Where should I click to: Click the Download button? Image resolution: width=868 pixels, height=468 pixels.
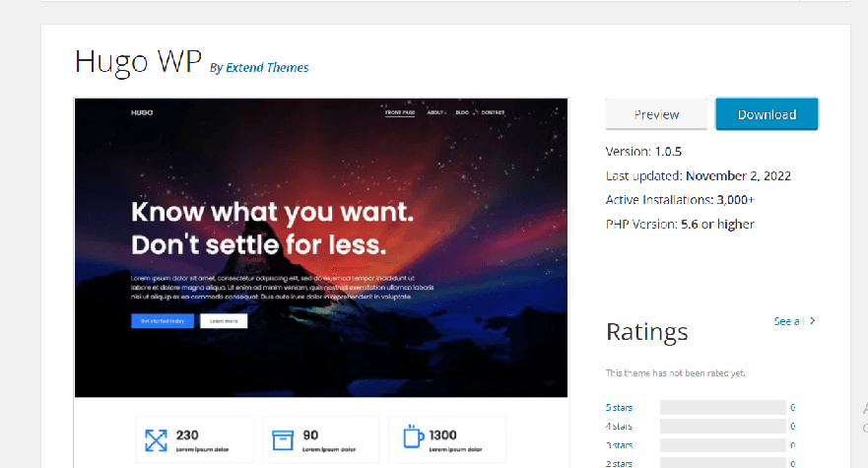coord(767,114)
